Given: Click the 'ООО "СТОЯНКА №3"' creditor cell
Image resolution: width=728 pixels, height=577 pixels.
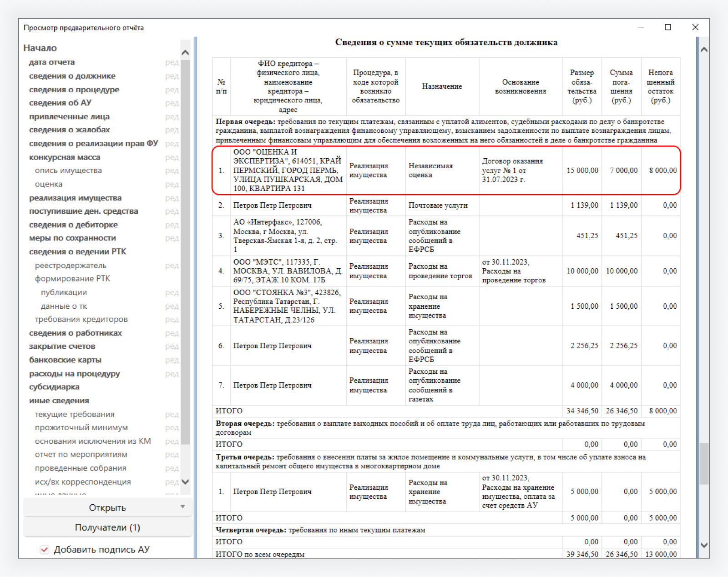Looking at the screenshot, I should click(288, 306).
